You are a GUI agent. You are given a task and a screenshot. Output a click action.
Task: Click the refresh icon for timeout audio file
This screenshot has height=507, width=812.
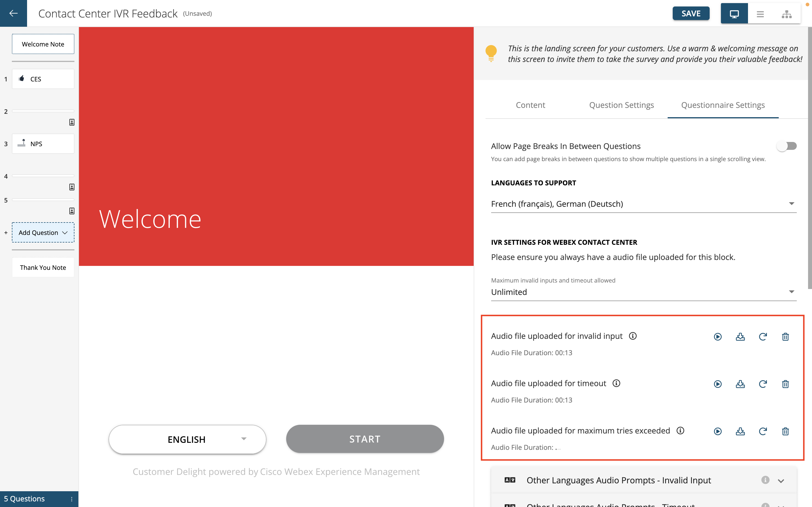coord(764,384)
